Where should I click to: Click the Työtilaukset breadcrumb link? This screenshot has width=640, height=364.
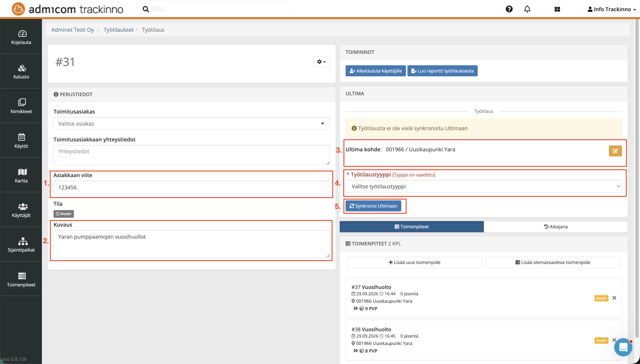(118, 30)
